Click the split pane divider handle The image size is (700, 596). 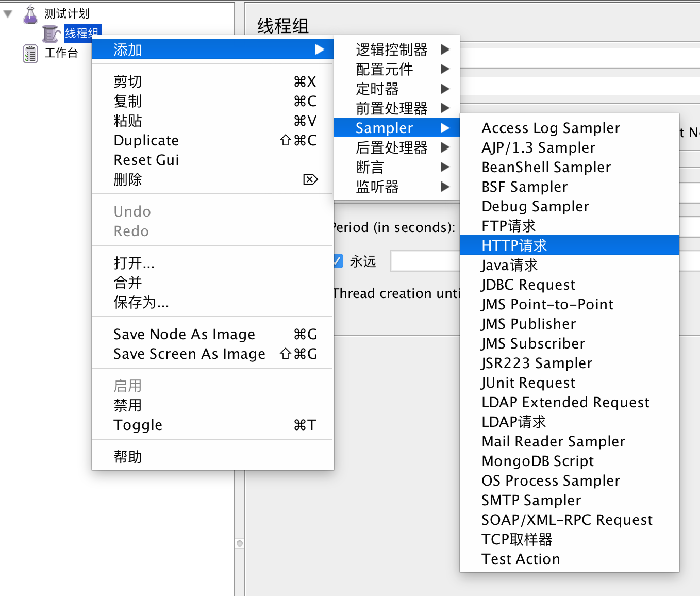click(x=240, y=543)
